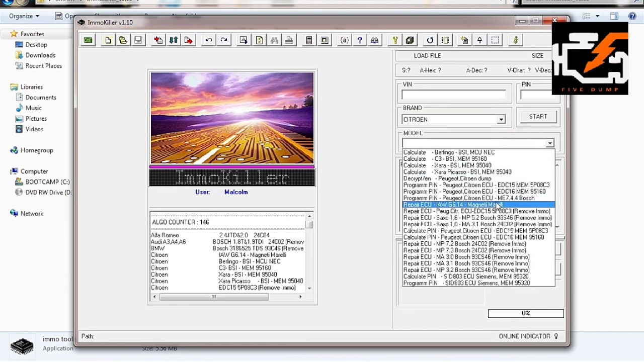The height and width of the screenshot is (362, 644).
Task: Click the START button
Action: tap(538, 117)
